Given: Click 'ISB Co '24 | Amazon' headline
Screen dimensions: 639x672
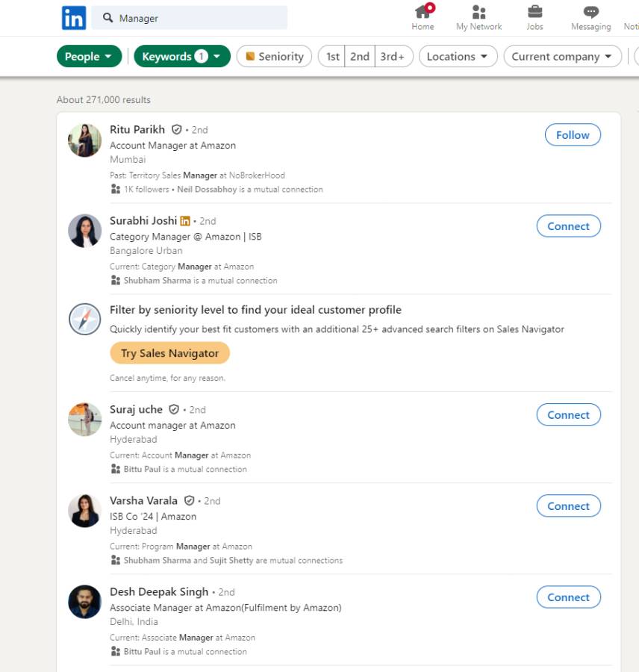Looking at the screenshot, I should pyautogui.click(x=153, y=517).
